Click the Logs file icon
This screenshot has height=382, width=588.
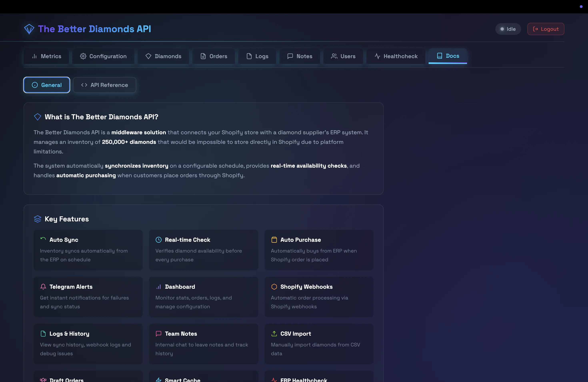(249, 56)
